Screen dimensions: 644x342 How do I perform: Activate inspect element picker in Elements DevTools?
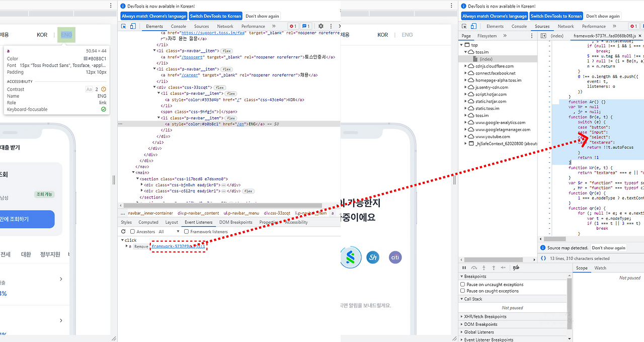click(124, 26)
